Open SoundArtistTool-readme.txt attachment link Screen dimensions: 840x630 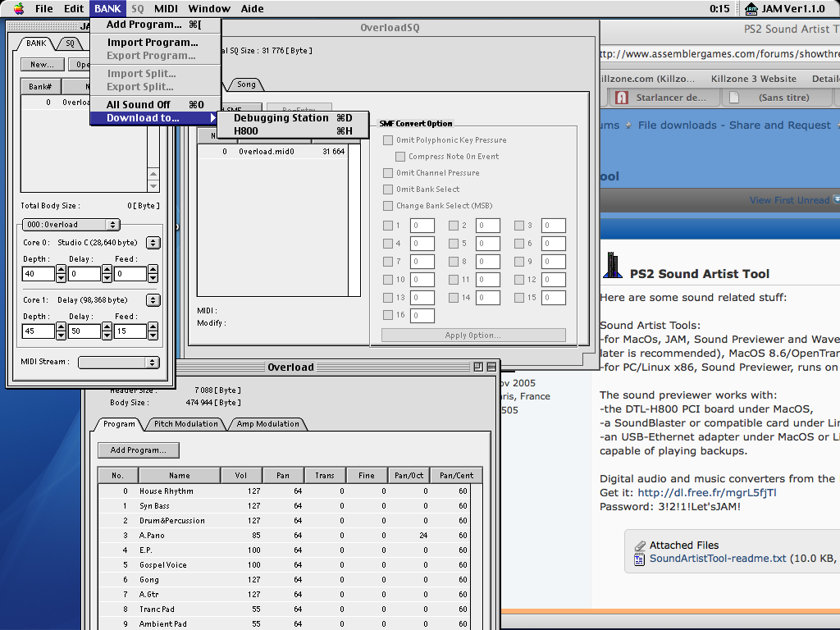(x=718, y=559)
